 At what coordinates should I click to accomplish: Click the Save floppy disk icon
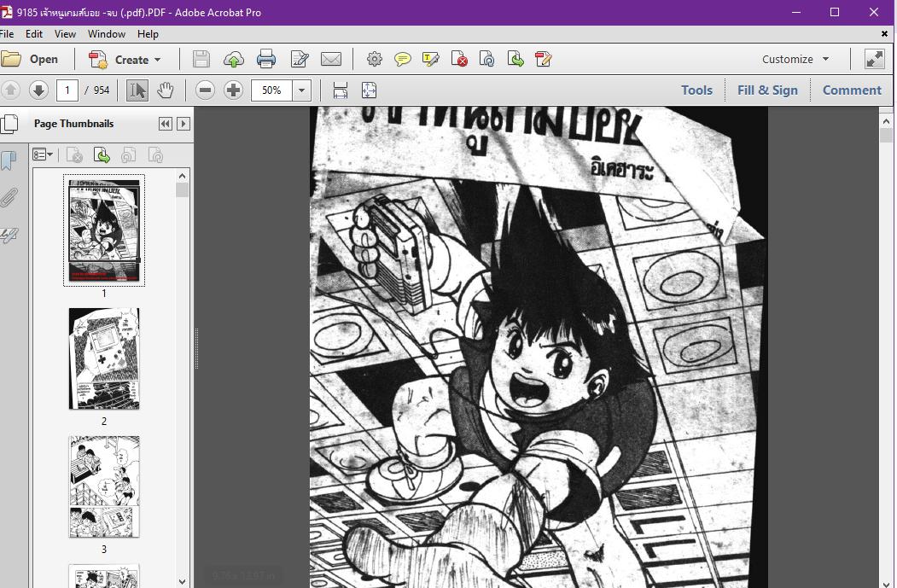pyautogui.click(x=201, y=59)
